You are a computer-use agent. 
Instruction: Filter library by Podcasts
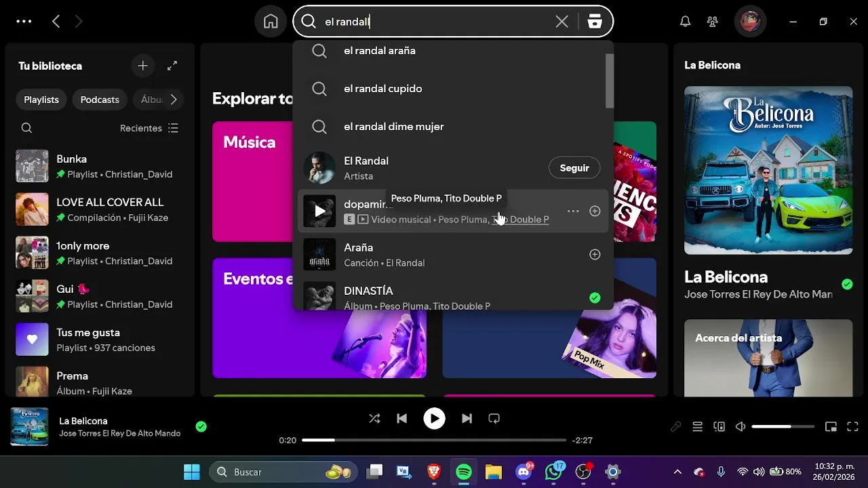coord(100,100)
